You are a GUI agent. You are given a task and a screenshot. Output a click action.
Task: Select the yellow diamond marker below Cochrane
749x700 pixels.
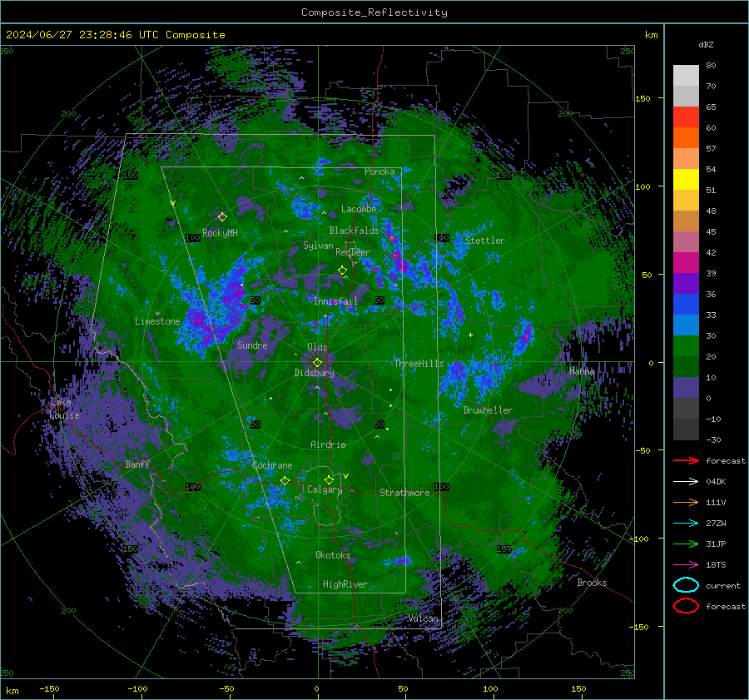[285, 480]
